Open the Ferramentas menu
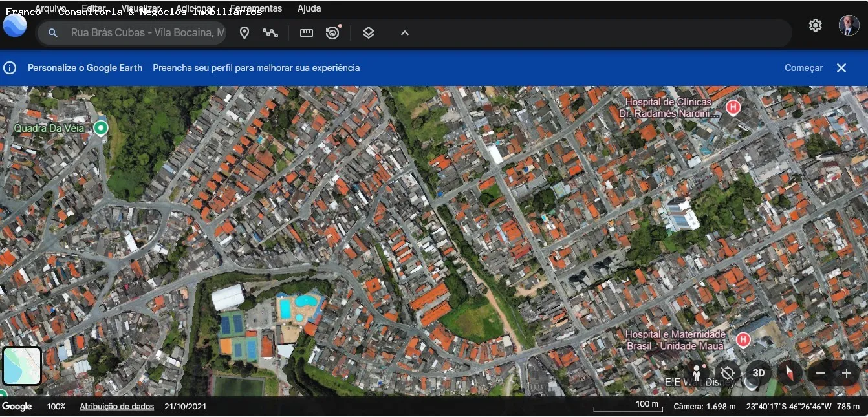868x417 pixels. pyautogui.click(x=256, y=8)
